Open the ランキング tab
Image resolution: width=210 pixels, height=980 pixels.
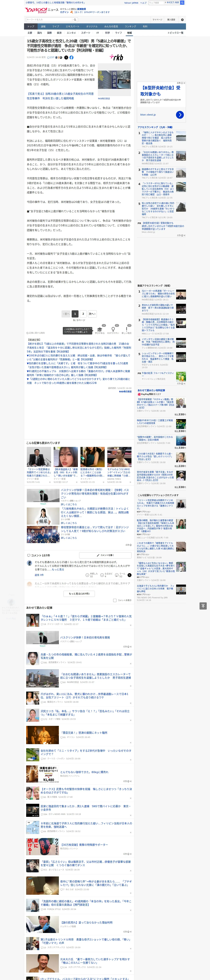tap(130, 27)
